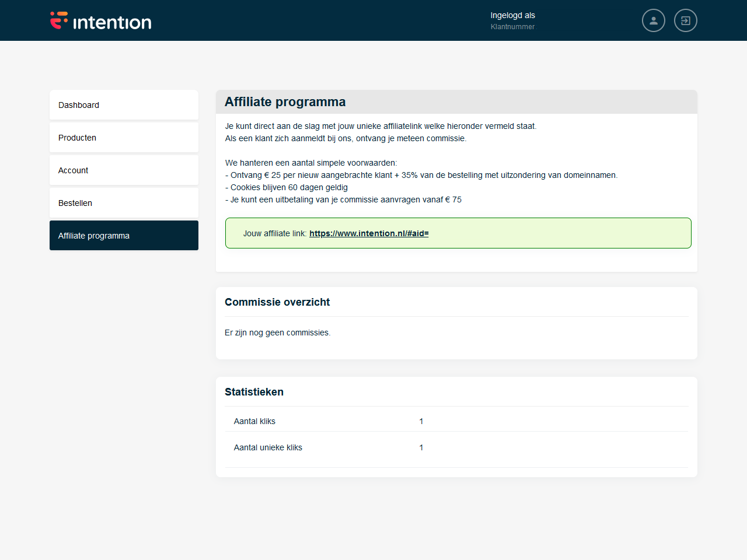Go to Producten in sidebar
Screen dimensions: 747x560
124,138
